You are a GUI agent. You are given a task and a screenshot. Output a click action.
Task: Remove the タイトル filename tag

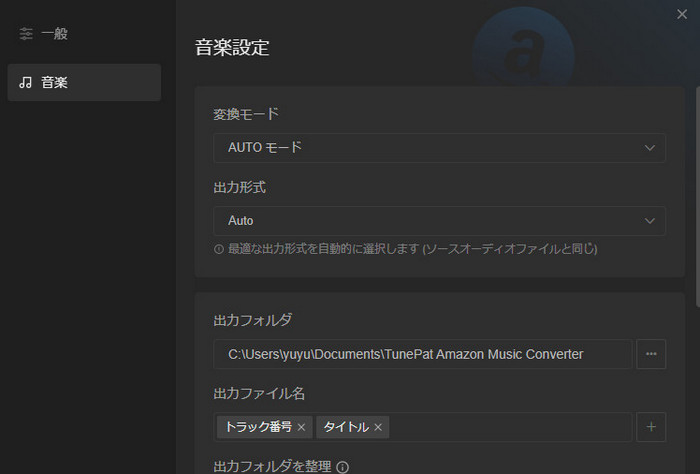point(378,428)
